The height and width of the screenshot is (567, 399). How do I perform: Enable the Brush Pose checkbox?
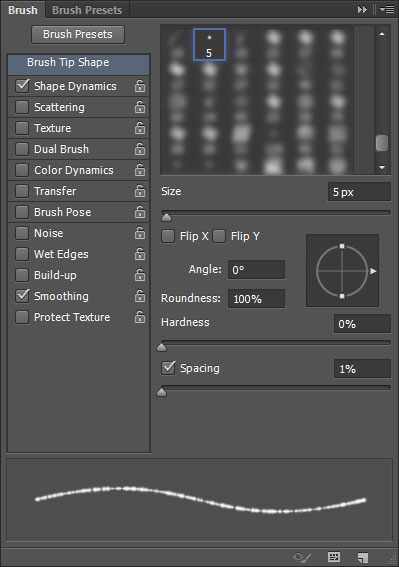click(22, 212)
